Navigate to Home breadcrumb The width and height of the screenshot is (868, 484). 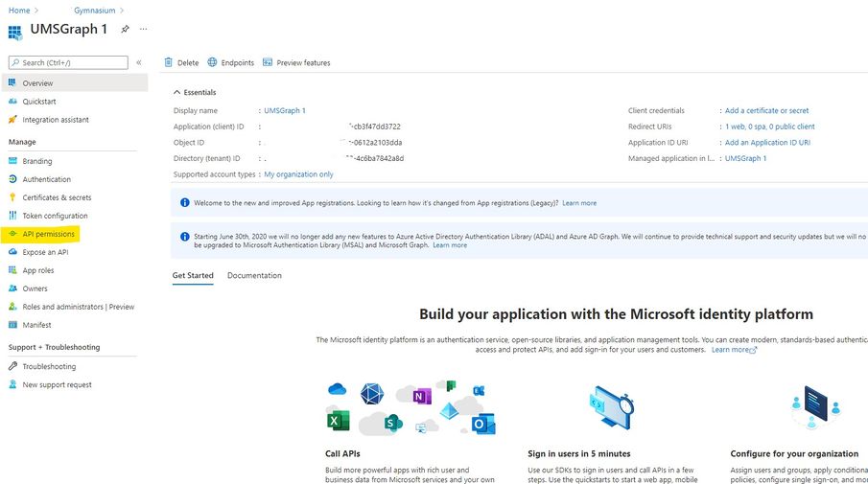point(18,11)
